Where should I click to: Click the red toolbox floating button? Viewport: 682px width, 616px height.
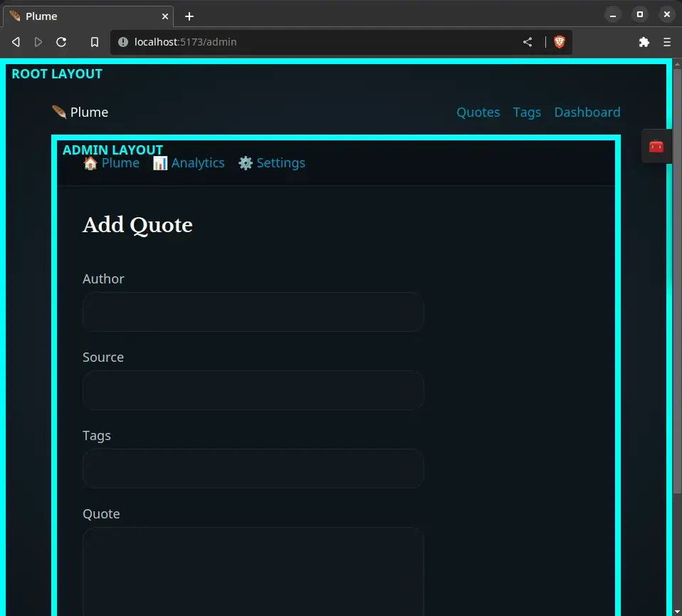656,146
